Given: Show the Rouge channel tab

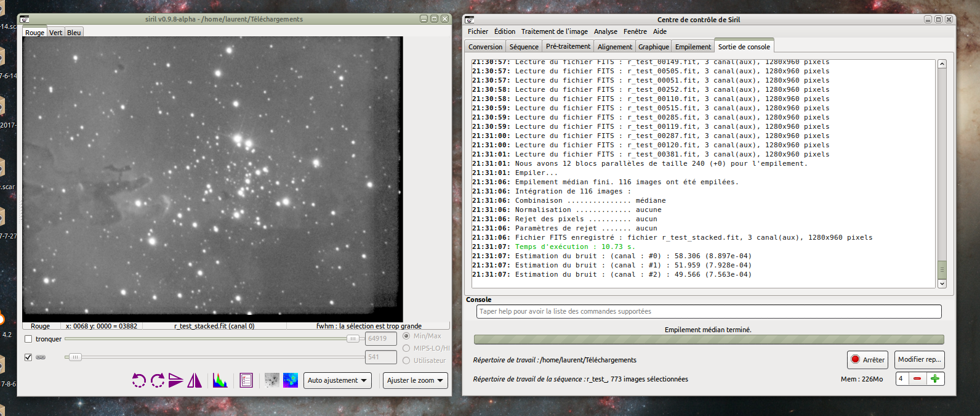Looking at the screenshot, I should (34, 33).
